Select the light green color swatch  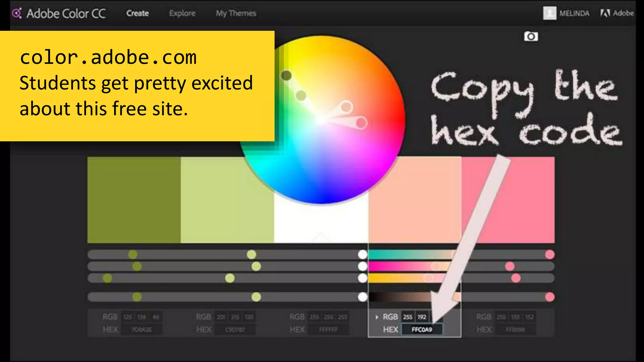[x=227, y=200]
